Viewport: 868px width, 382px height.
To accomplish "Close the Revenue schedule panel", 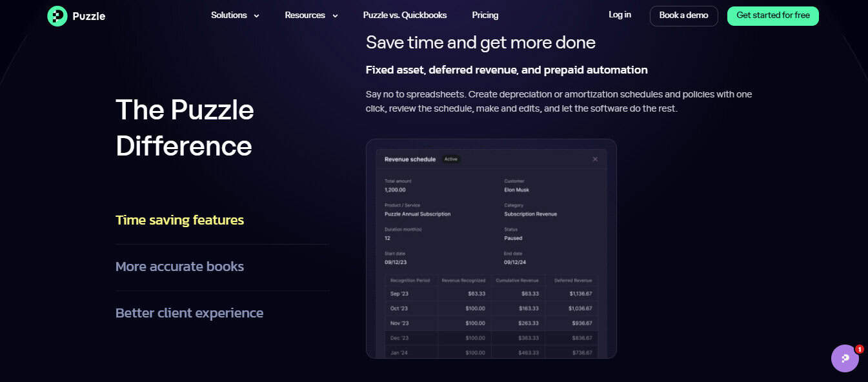I will 595,159.
